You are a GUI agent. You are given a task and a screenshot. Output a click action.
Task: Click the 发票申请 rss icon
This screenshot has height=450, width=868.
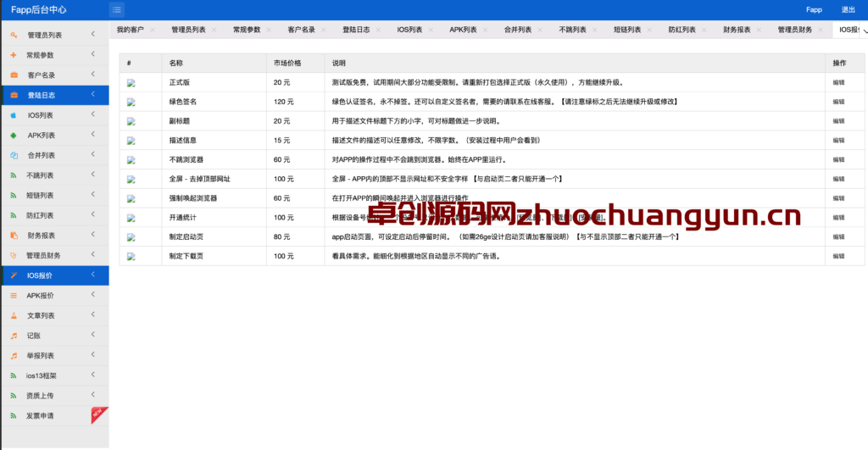pos(14,416)
